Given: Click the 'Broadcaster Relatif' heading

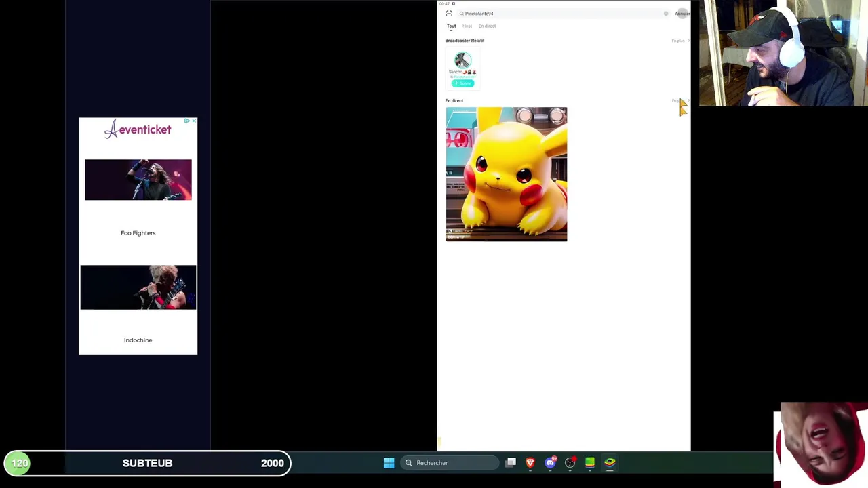Looking at the screenshot, I should pos(465,41).
